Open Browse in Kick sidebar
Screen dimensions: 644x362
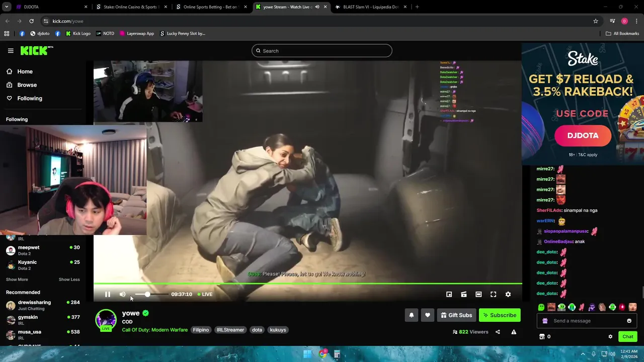click(22, 85)
